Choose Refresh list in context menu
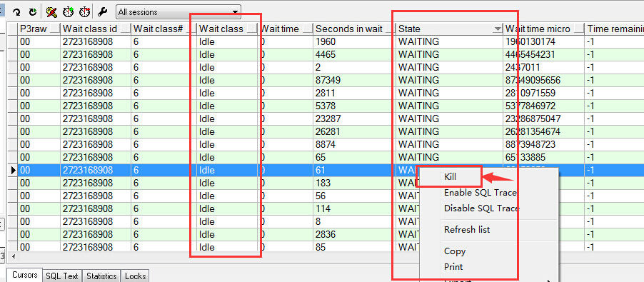Screen dimensions: 644x282 (467, 229)
